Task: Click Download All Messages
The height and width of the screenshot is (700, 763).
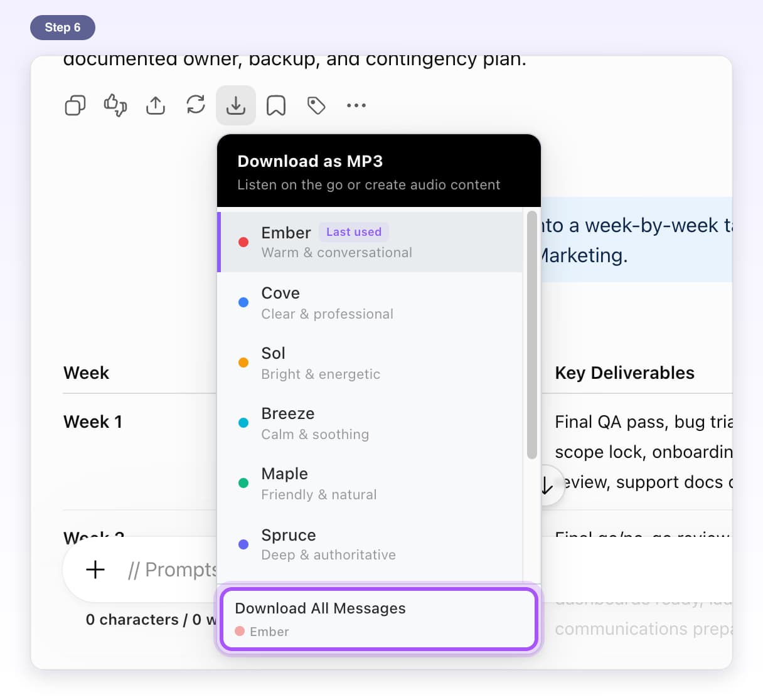Action: coord(379,618)
